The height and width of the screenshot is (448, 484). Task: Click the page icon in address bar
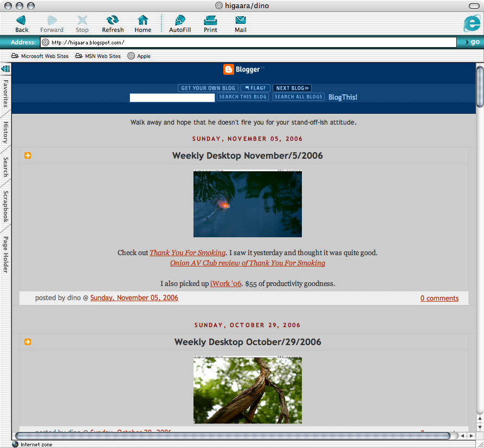pos(46,42)
